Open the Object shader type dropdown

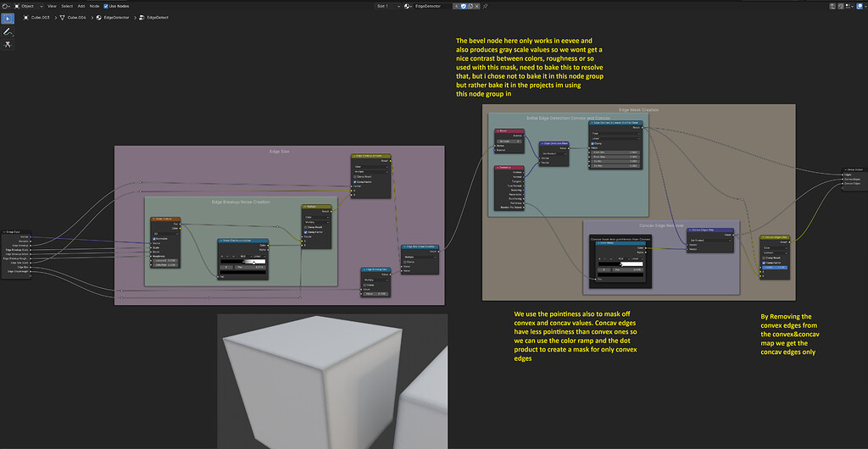pos(29,6)
